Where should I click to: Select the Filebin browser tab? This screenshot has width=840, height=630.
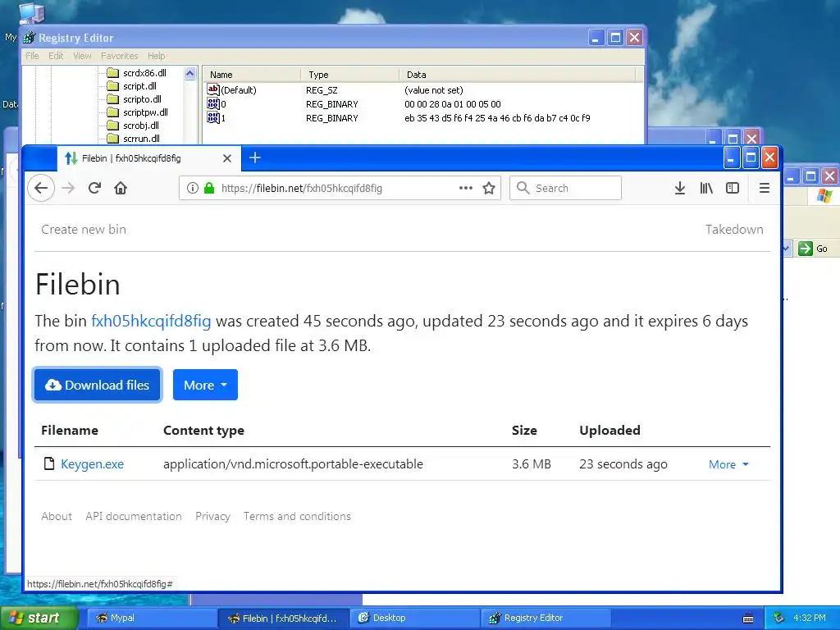click(x=149, y=158)
